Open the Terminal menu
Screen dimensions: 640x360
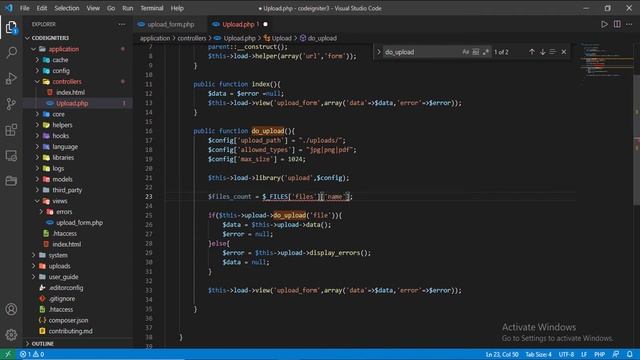[x=152, y=8]
